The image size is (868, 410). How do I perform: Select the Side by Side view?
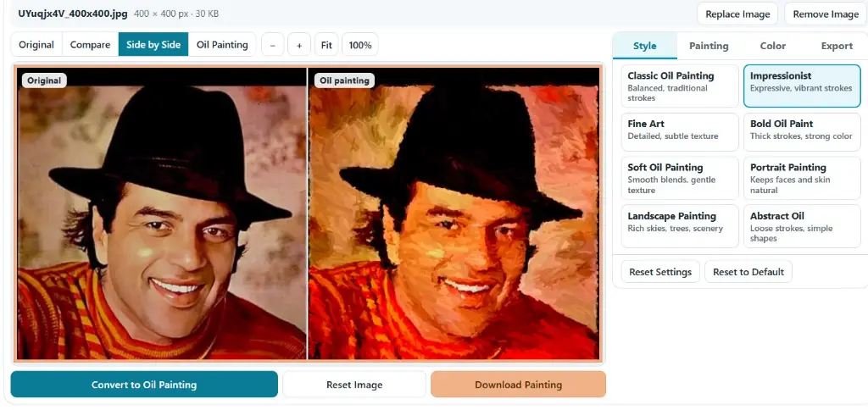point(153,45)
